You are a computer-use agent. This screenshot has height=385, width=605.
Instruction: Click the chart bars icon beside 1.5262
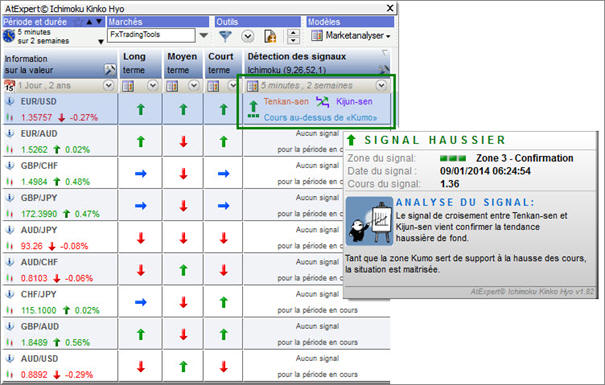10,150
